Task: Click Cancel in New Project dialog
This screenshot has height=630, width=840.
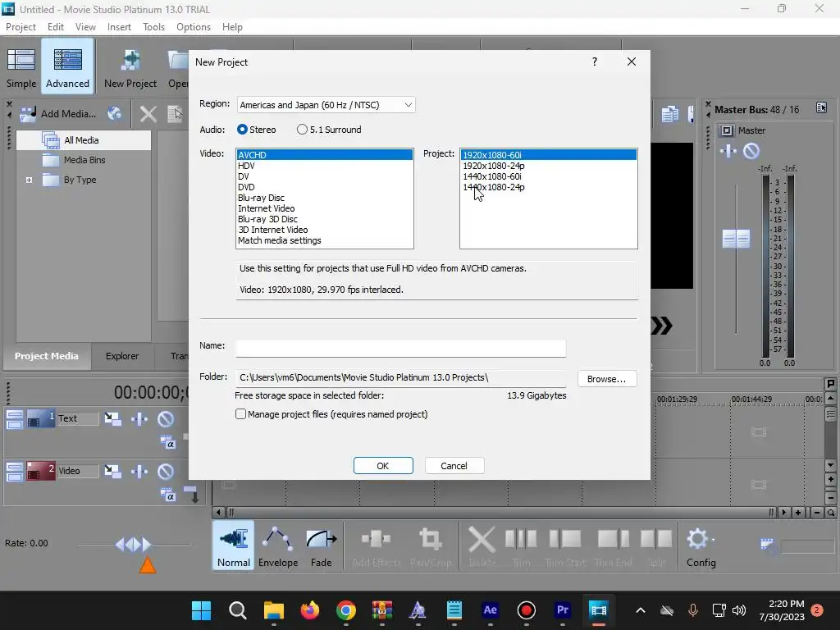Action: click(x=454, y=466)
